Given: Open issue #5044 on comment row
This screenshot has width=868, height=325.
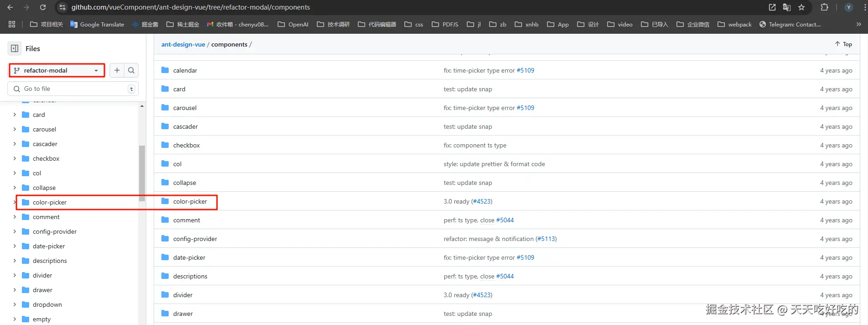Looking at the screenshot, I should (x=505, y=220).
